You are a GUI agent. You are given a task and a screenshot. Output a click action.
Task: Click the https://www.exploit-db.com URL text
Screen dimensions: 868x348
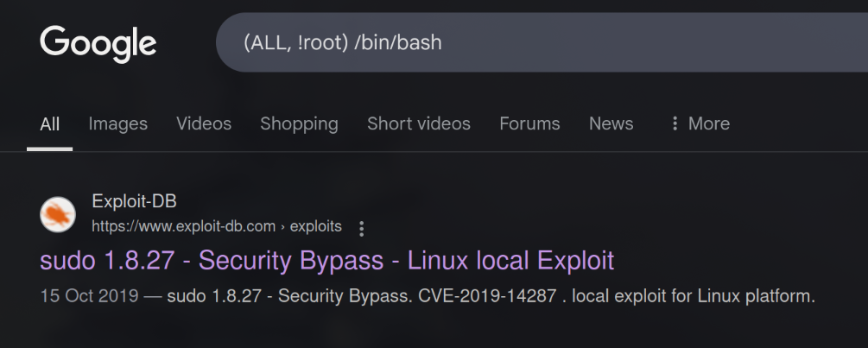(183, 226)
